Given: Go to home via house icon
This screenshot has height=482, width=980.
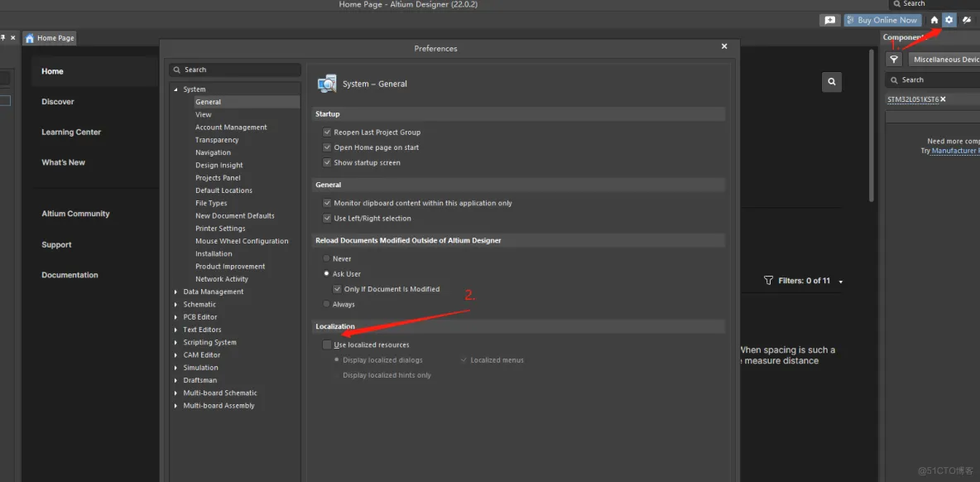Looking at the screenshot, I should point(934,20).
